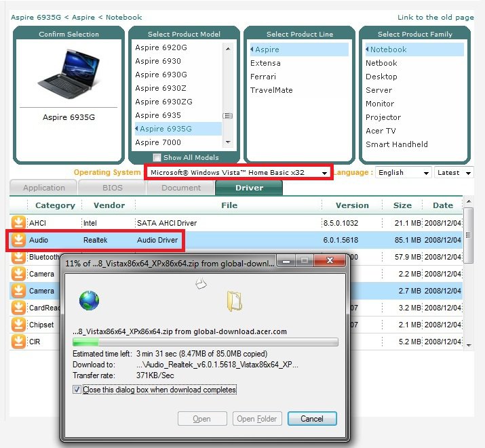Image resolution: width=485 pixels, height=448 pixels.
Task: Click download icon in CIR row
Action: pyautogui.click(x=18, y=342)
